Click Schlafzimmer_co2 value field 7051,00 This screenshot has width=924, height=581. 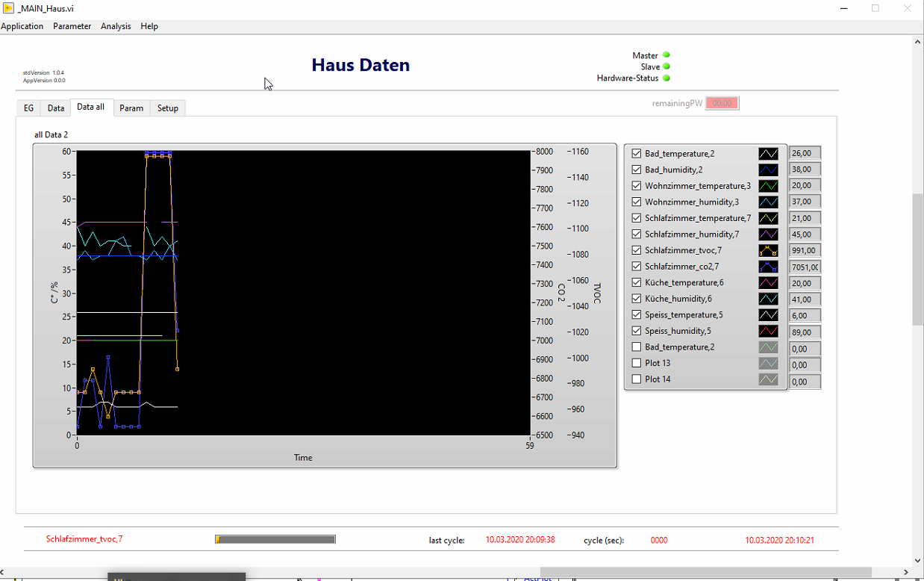tap(805, 267)
